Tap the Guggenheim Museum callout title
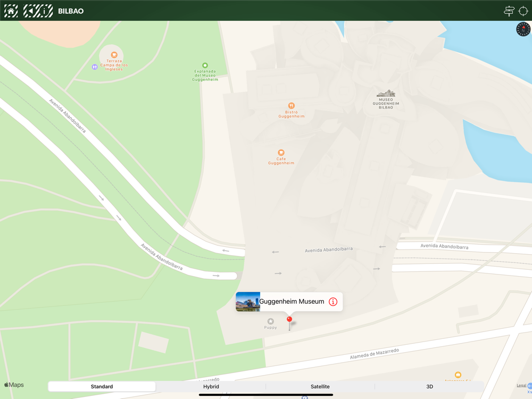The width and height of the screenshot is (532, 399). click(x=292, y=302)
